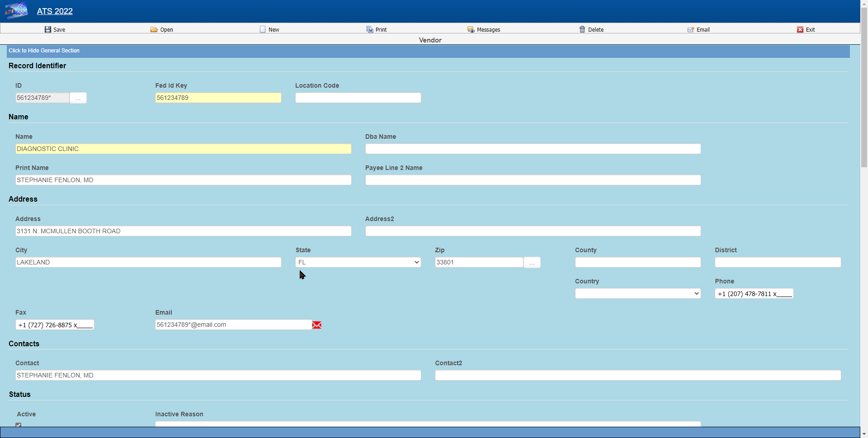Click the Print icon in toolbar
Viewport: 868px width, 438px height.
click(x=369, y=29)
